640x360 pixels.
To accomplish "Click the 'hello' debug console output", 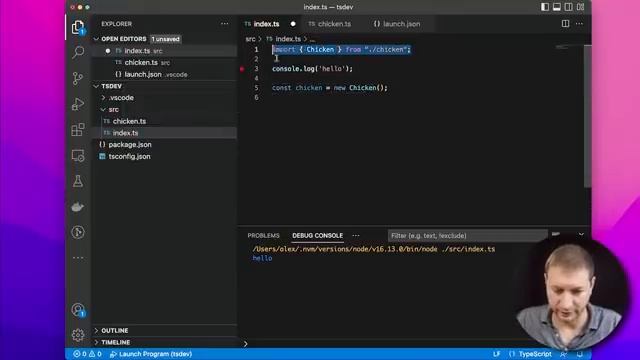I will (262, 258).
